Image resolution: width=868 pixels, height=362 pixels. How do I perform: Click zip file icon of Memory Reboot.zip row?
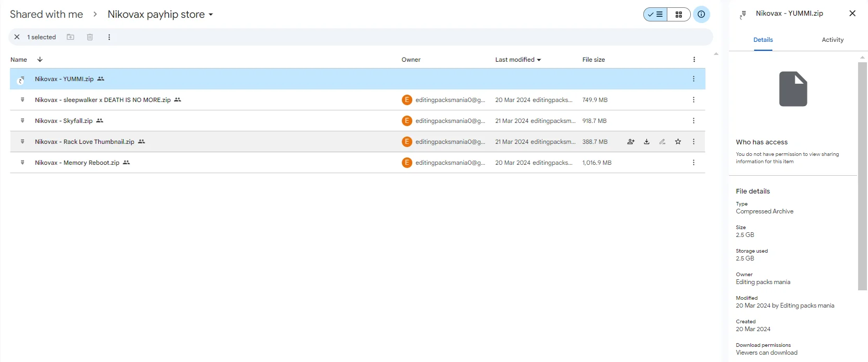(x=22, y=163)
